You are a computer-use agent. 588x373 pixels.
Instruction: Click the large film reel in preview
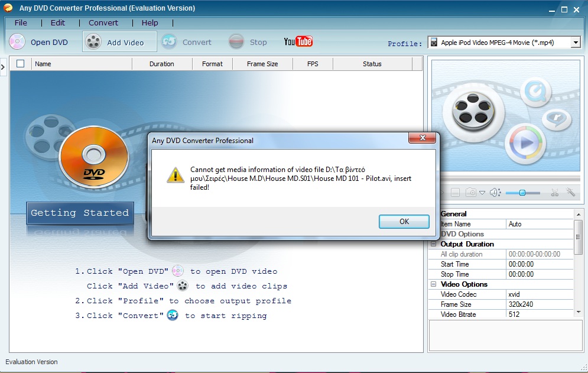[x=473, y=112]
